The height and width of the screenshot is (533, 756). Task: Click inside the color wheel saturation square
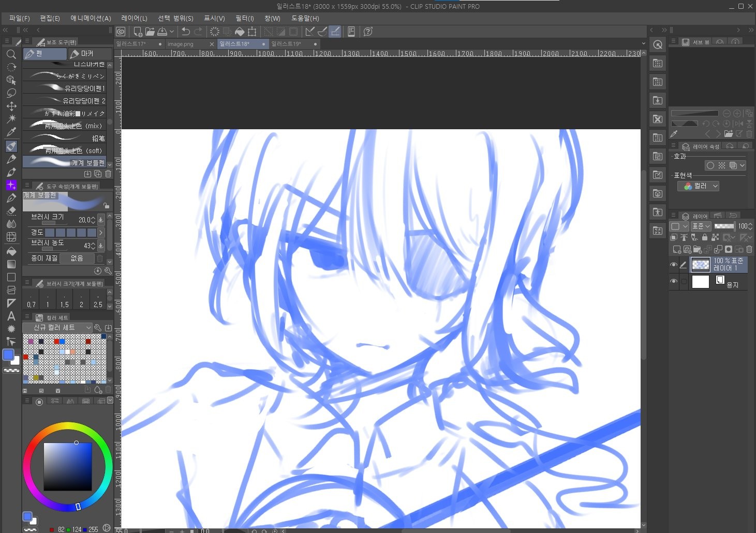pos(67,466)
